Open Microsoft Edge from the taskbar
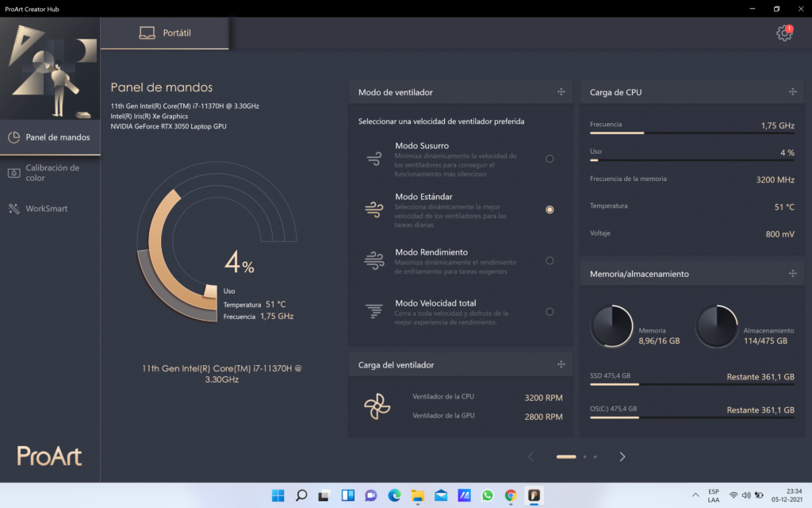 [x=394, y=495]
